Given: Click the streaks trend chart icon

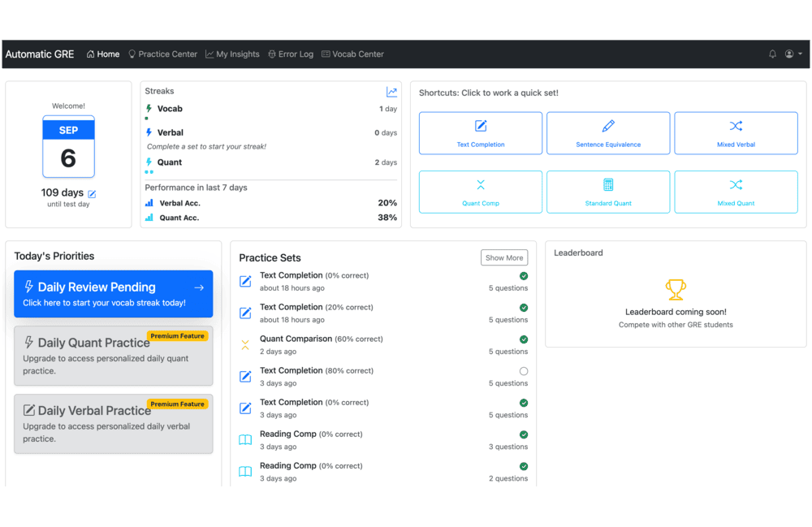Looking at the screenshot, I should point(391,92).
